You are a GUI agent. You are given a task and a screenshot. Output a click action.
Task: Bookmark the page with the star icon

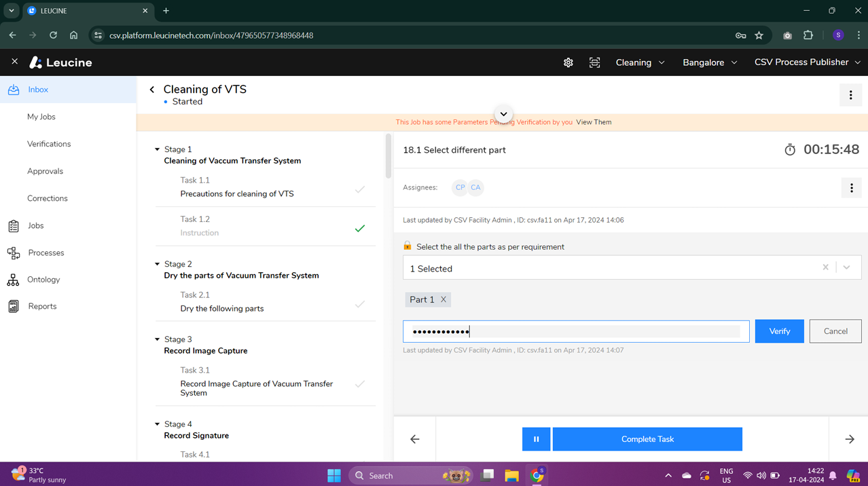click(759, 35)
